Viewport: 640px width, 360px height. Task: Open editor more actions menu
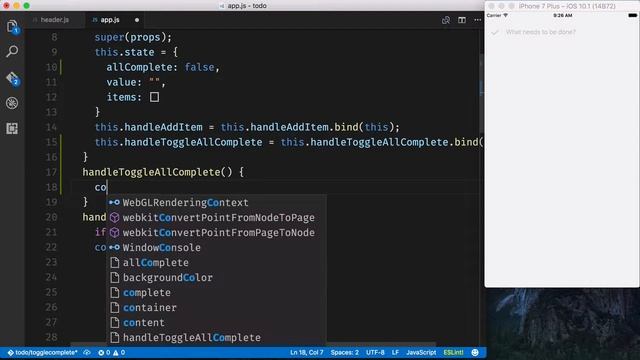pyautogui.click(x=478, y=20)
